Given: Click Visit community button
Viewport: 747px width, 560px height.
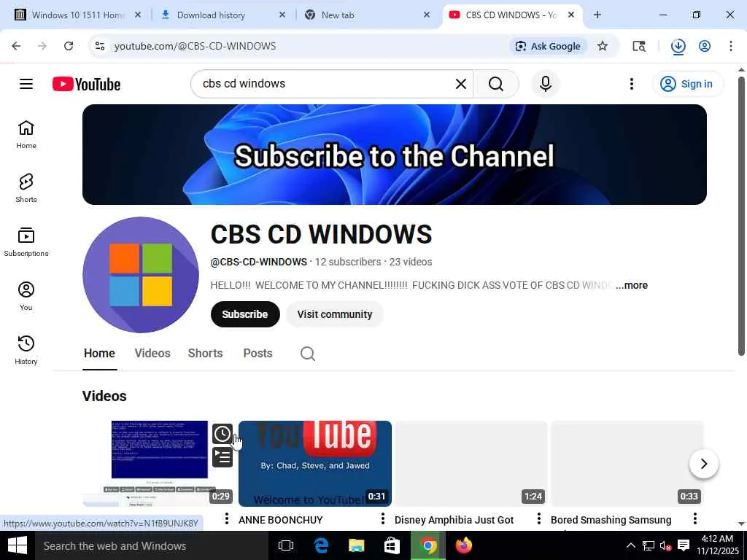Looking at the screenshot, I should pos(334,314).
